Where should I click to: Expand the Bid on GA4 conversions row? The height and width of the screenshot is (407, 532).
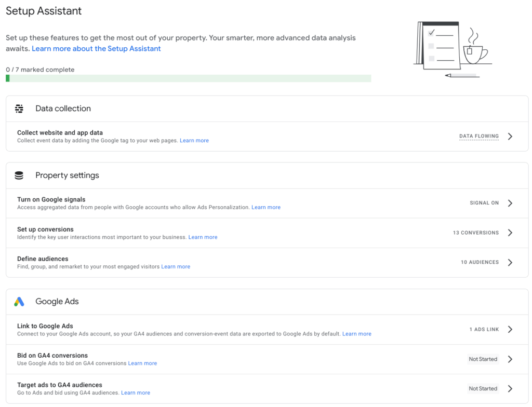click(510, 359)
